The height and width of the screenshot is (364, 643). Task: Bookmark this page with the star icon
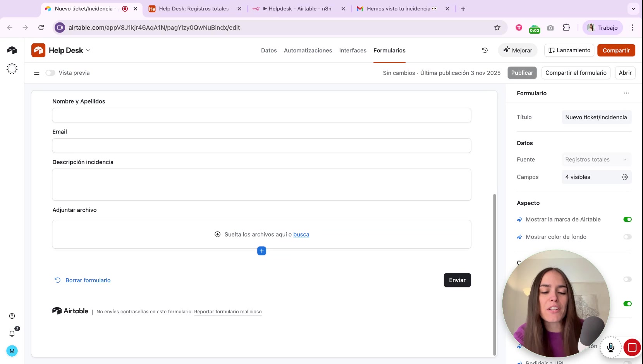click(x=497, y=27)
